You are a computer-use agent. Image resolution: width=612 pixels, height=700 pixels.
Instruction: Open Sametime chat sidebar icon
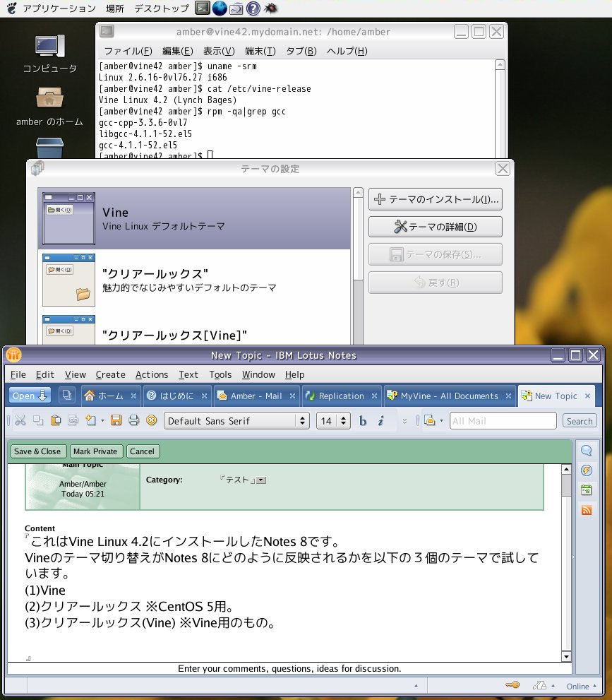586,451
